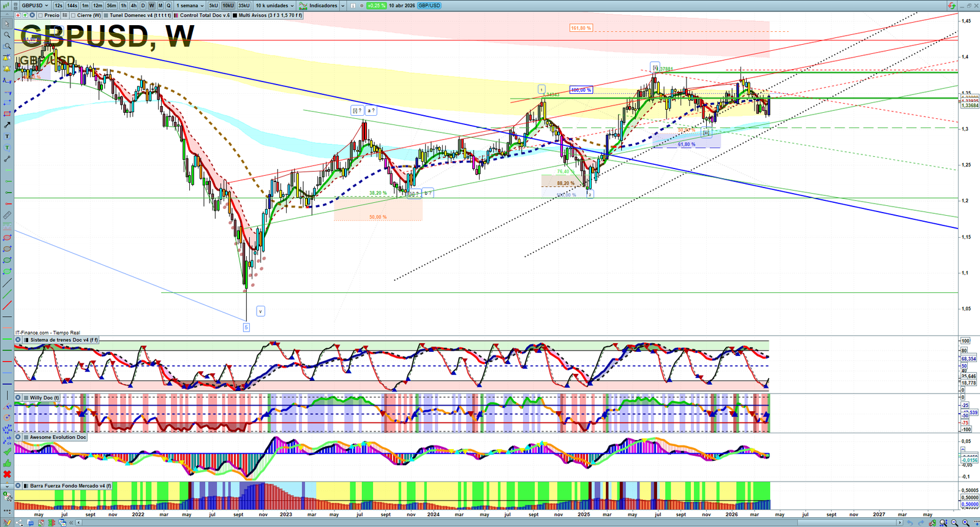This screenshot has height=527, width=980.
Task: Switch to the 144s timeframe
Action: click(x=72, y=6)
